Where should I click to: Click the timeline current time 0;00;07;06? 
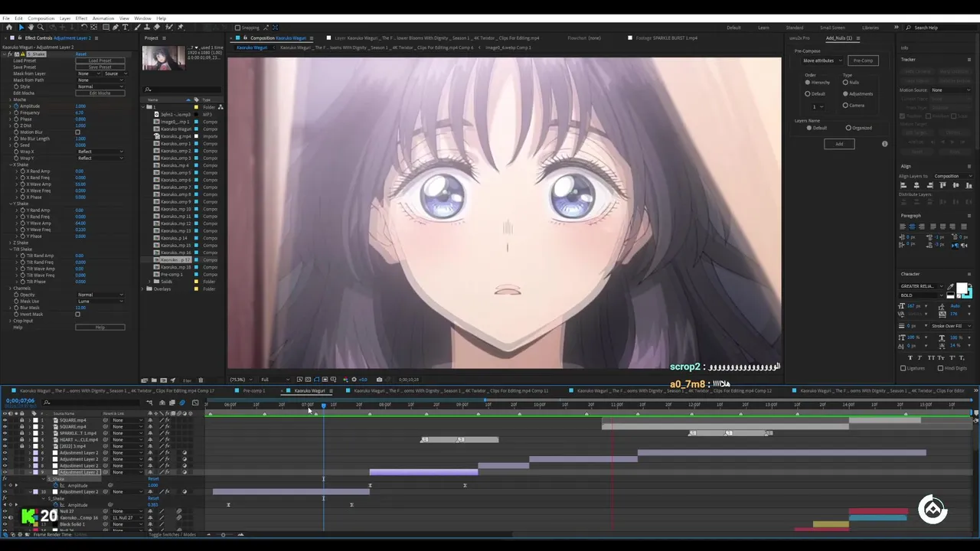click(x=21, y=401)
